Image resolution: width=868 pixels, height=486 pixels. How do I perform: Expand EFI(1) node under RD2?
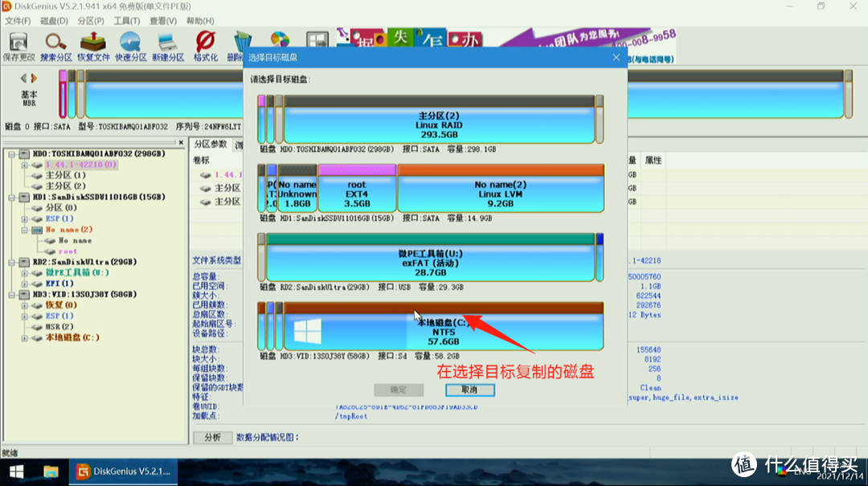(x=24, y=284)
